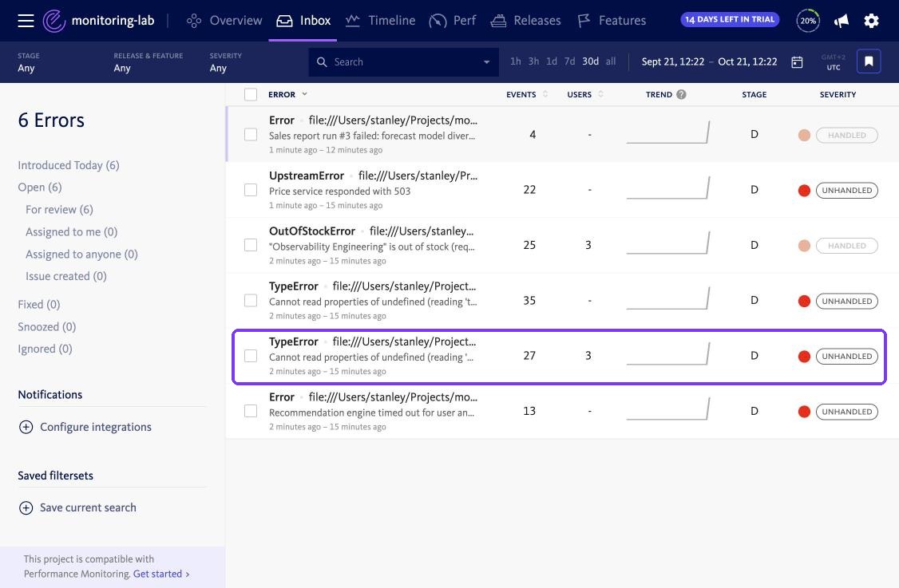Image resolution: width=899 pixels, height=588 pixels.
Task: Expand the search box dropdown arrow
Action: tap(486, 62)
